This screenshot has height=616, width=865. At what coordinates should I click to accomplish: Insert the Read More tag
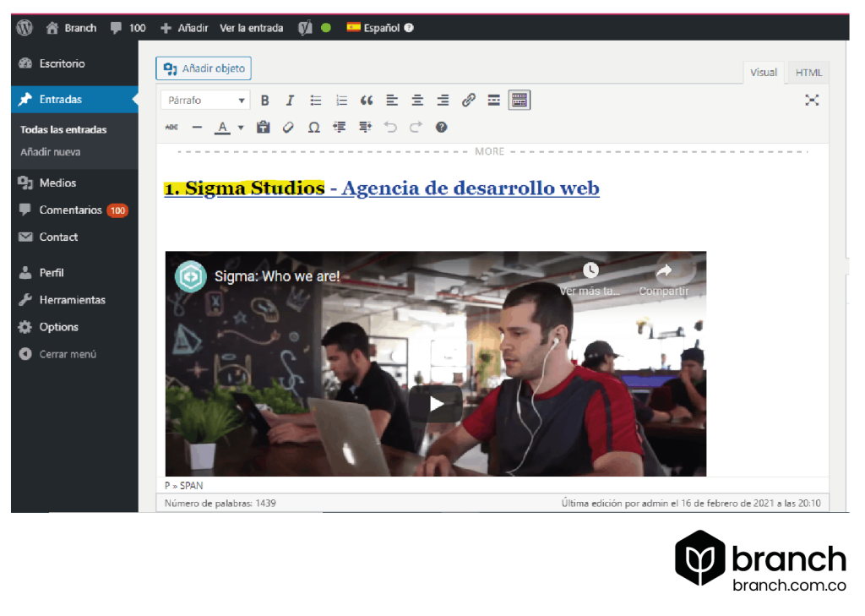pyautogui.click(x=493, y=100)
